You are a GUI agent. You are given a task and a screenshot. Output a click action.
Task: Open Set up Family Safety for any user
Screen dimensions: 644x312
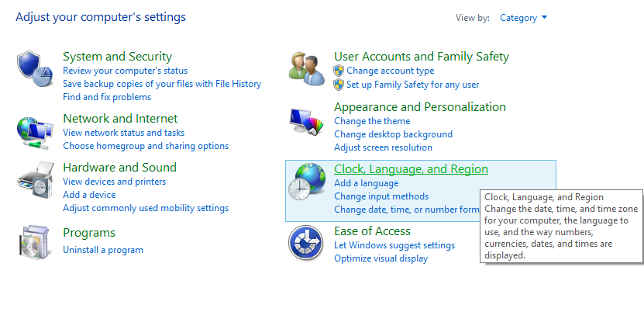[x=412, y=84]
